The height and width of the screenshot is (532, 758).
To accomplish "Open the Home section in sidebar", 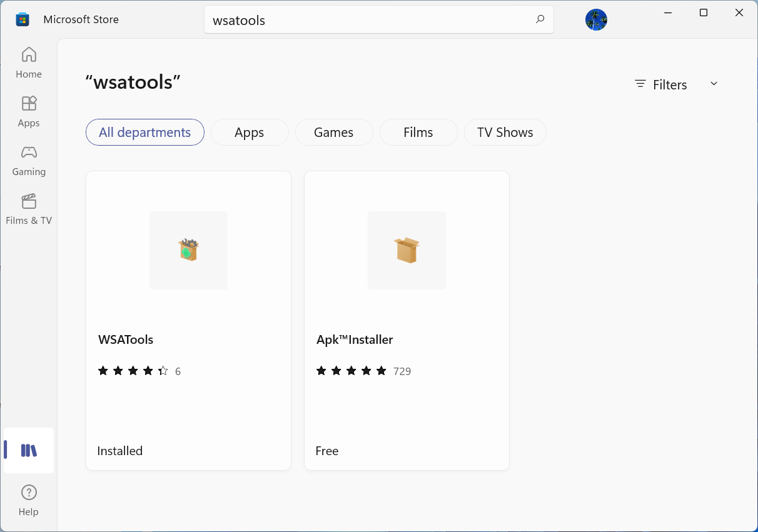I will click(x=29, y=63).
